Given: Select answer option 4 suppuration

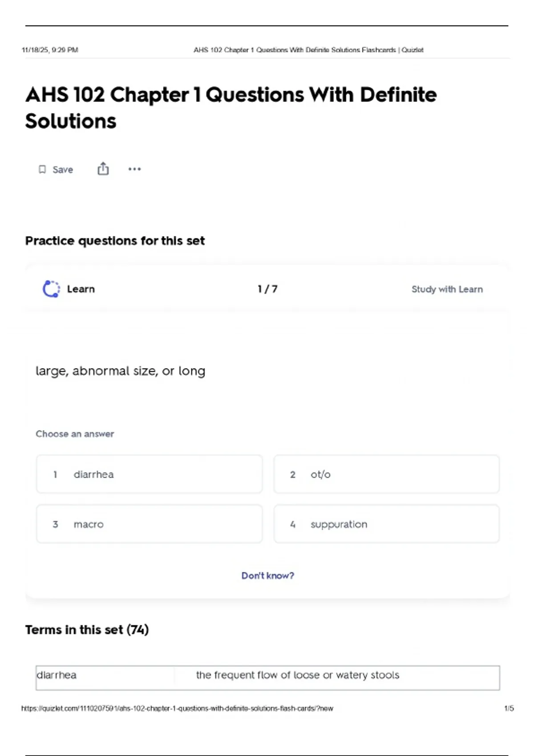Looking at the screenshot, I should [x=386, y=524].
